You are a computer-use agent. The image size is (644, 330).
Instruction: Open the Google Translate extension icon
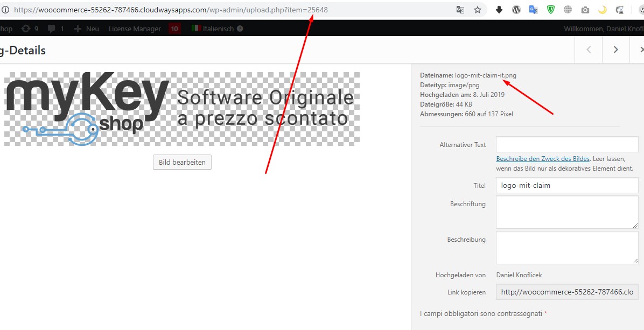tap(534, 10)
